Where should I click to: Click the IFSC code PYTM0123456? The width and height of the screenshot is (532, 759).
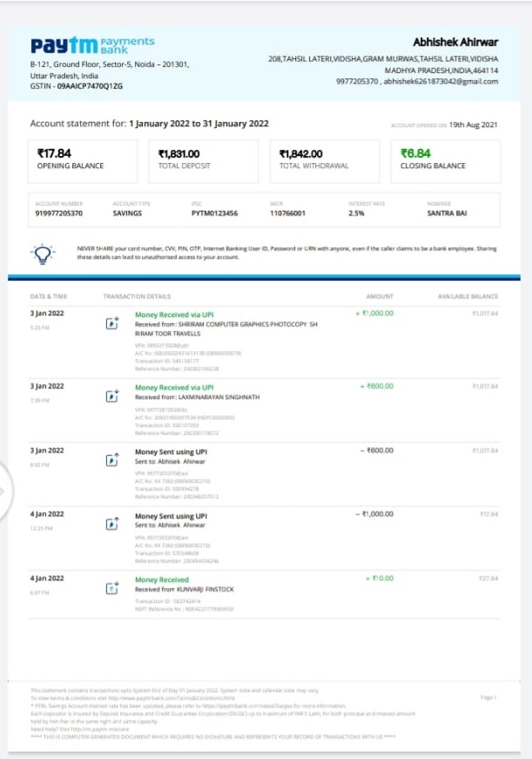tap(215, 213)
